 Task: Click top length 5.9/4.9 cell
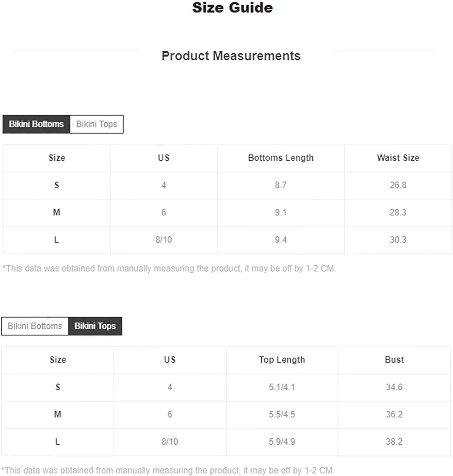coord(282,441)
